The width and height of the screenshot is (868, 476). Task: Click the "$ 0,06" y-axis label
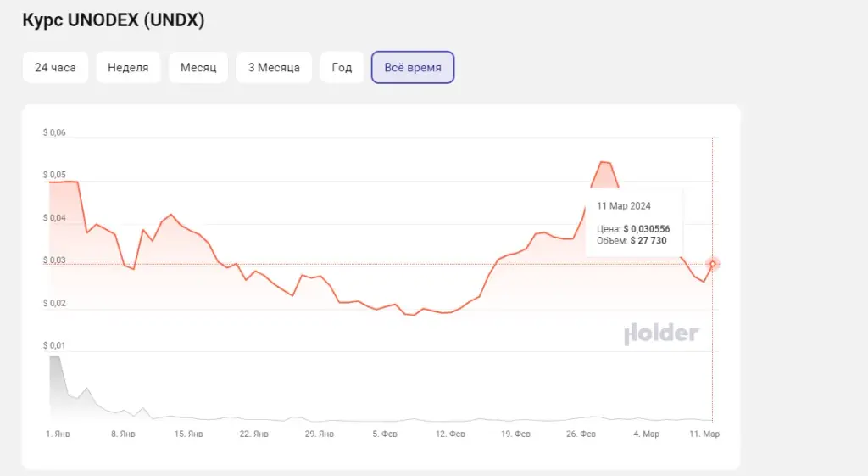(54, 132)
